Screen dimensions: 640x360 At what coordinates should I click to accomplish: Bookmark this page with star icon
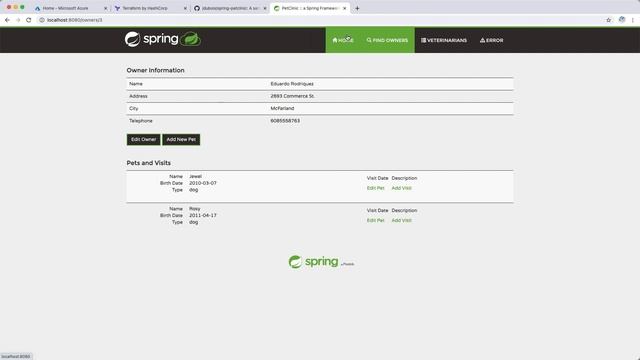click(x=608, y=20)
